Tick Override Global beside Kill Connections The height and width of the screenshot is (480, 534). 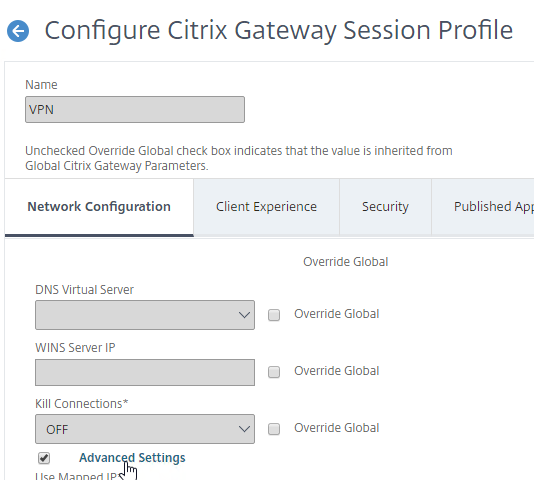click(274, 429)
